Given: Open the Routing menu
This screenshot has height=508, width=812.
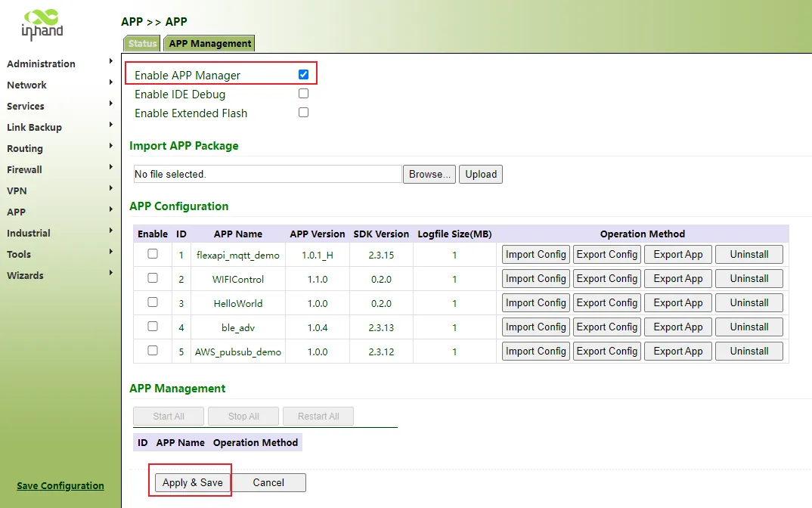Looking at the screenshot, I should pos(25,149).
